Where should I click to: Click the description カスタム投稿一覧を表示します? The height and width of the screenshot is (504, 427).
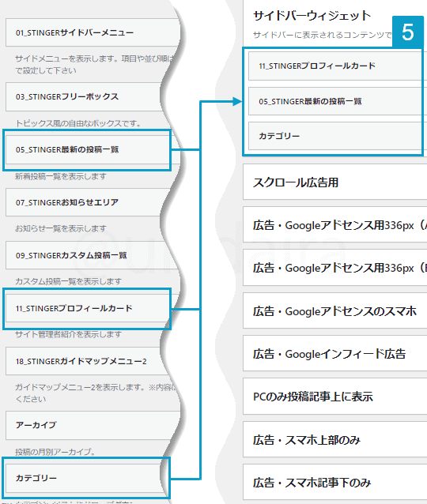tap(68, 281)
